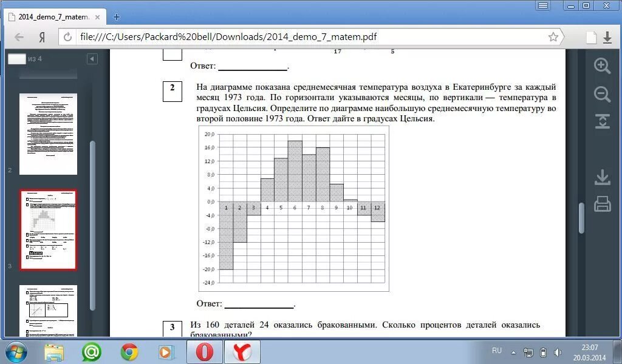This screenshot has width=622, height=364.
Task: Bookmark this page with star icon
Action: pyautogui.click(x=553, y=37)
